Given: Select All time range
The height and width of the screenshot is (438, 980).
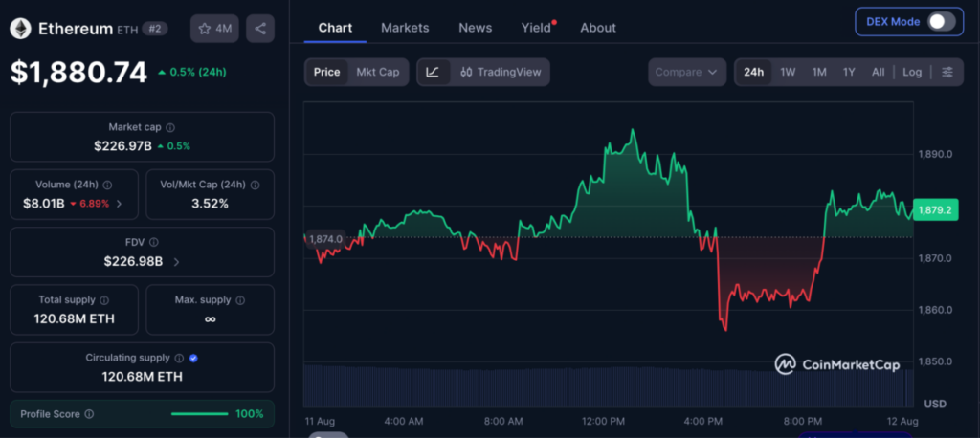Looking at the screenshot, I should [x=879, y=72].
